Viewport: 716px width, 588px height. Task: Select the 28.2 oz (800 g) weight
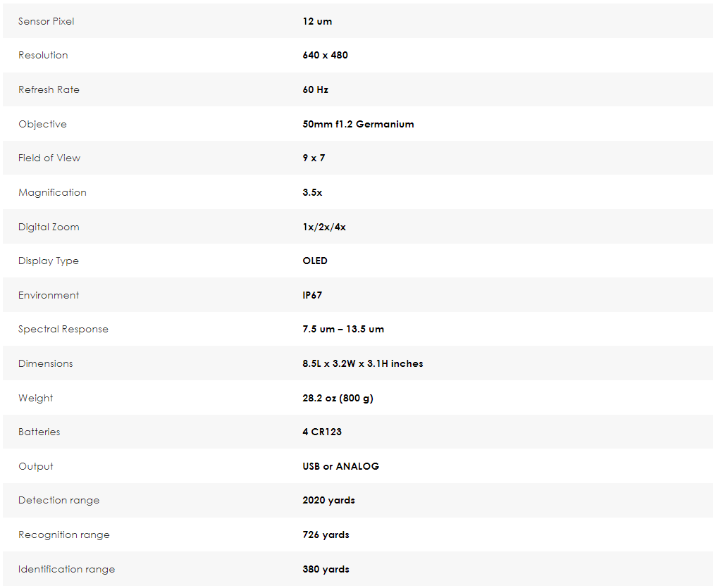(338, 399)
